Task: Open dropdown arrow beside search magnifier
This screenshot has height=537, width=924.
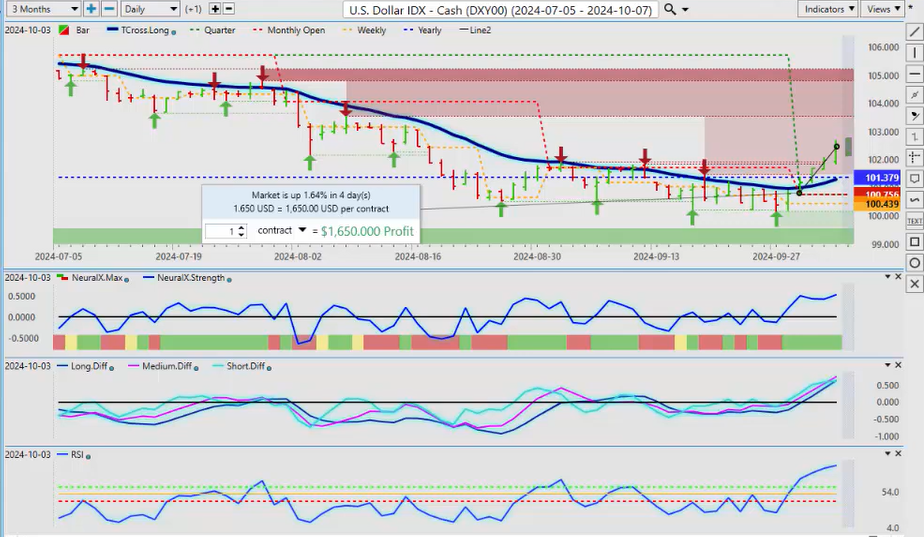Action: pos(685,9)
